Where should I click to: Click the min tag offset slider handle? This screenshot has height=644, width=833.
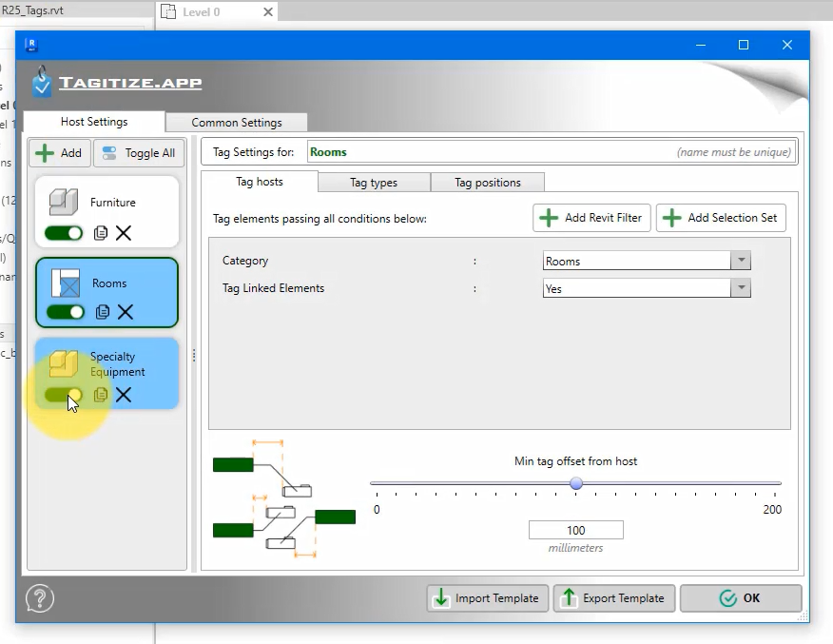point(576,483)
